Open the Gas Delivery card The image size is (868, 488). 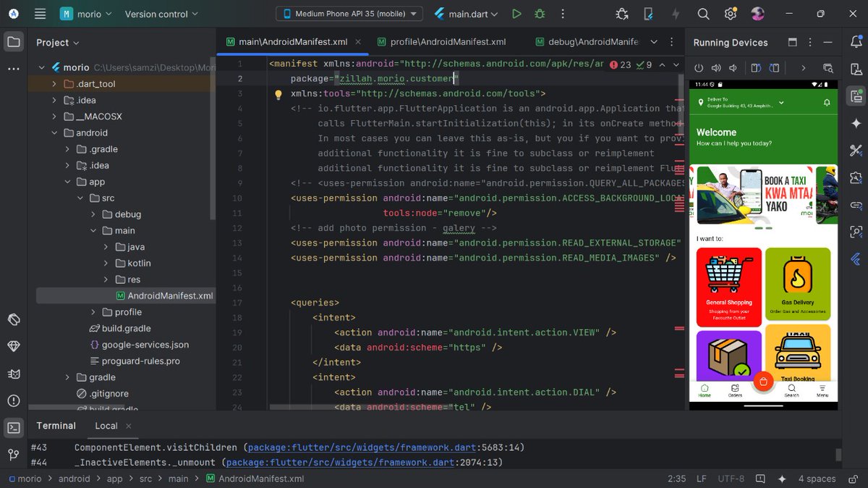point(798,286)
